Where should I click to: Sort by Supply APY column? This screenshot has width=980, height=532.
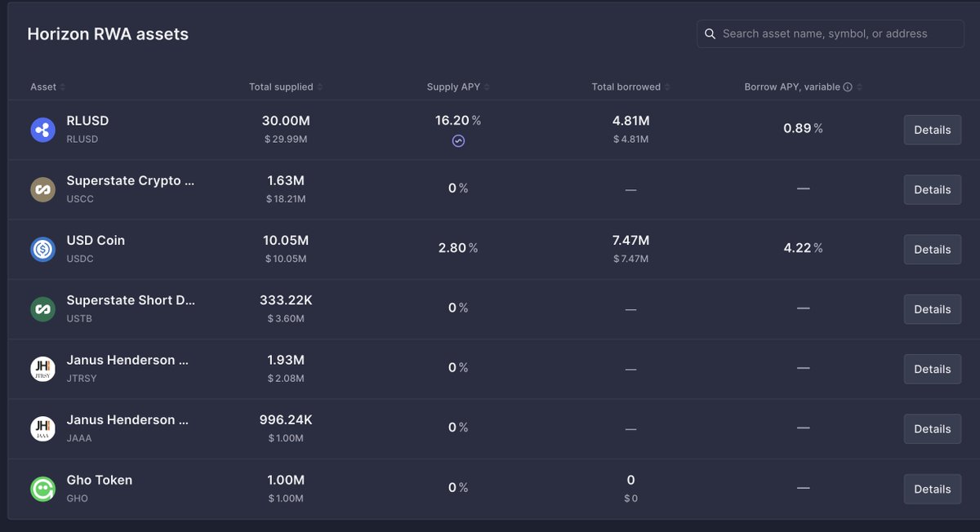click(x=458, y=87)
